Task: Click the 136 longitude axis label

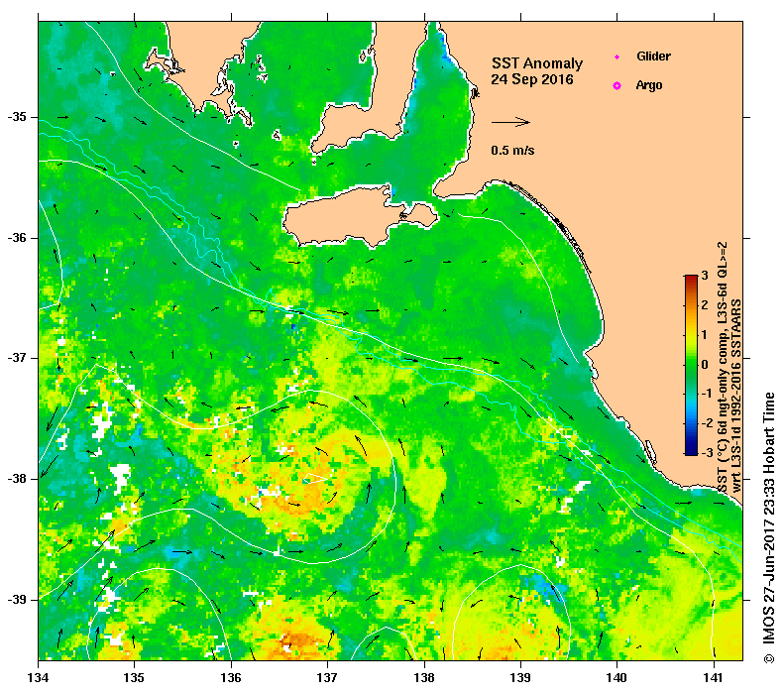Action: [x=231, y=678]
